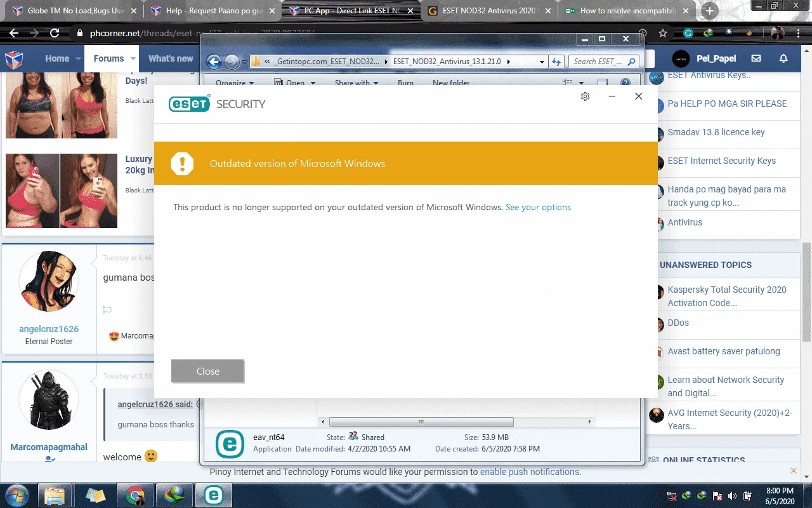Viewport: 812px width, 508px height.
Task: Follow the 'See your options' link
Action: (538, 208)
